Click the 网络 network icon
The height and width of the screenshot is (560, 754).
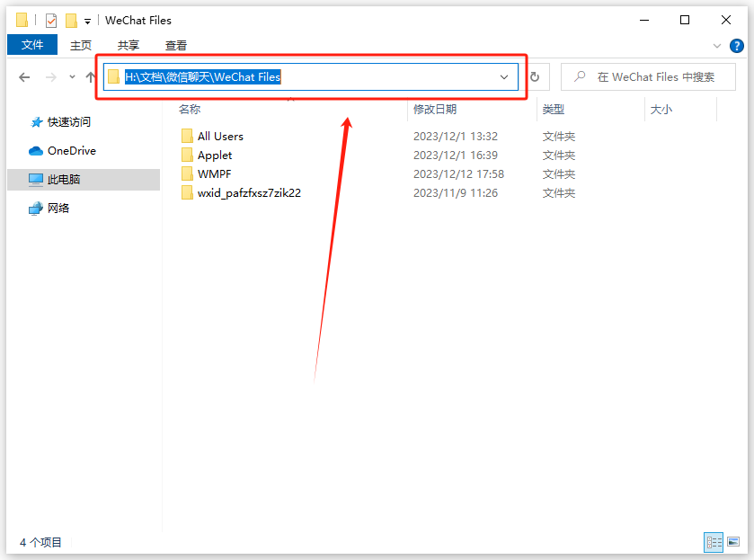(x=36, y=209)
